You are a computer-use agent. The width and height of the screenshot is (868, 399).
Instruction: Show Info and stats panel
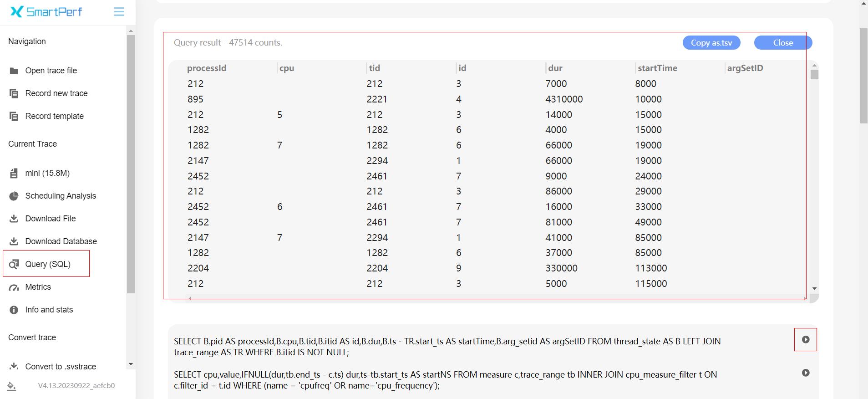[x=49, y=310]
